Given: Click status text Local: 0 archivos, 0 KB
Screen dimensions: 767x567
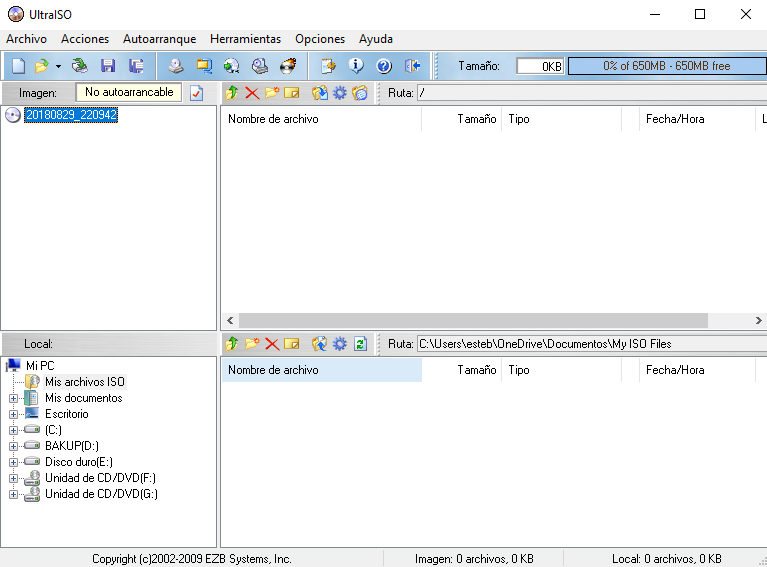Looking at the screenshot, I should point(667,559).
